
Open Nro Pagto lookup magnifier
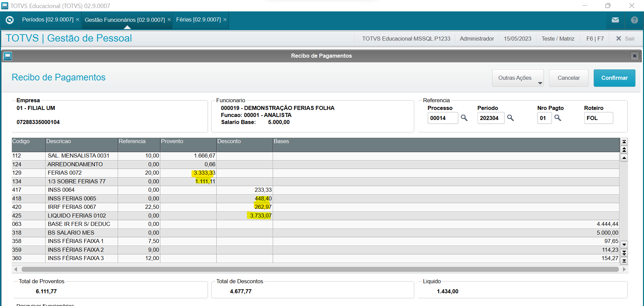(558, 118)
